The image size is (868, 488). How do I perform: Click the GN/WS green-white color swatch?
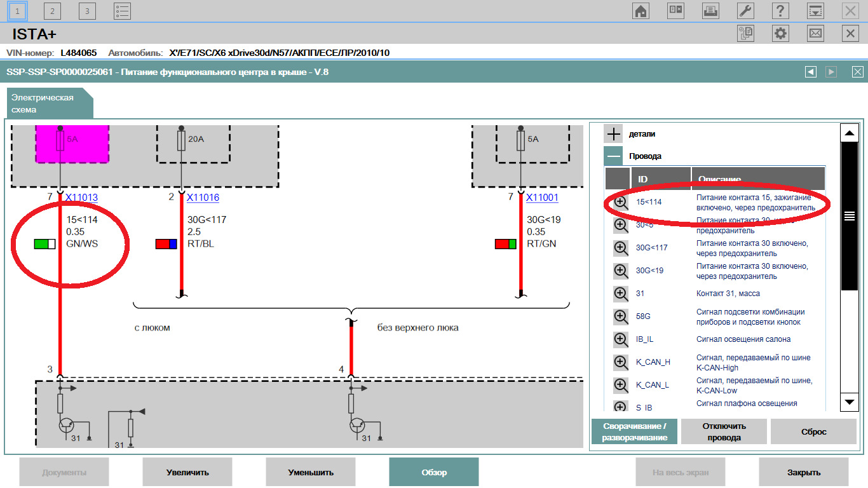(x=45, y=244)
